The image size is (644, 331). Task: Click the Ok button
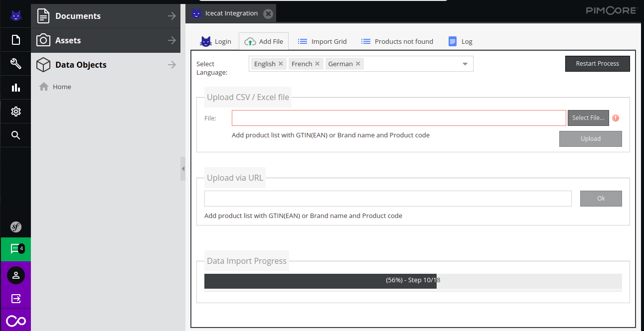pyautogui.click(x=601, y=199)
